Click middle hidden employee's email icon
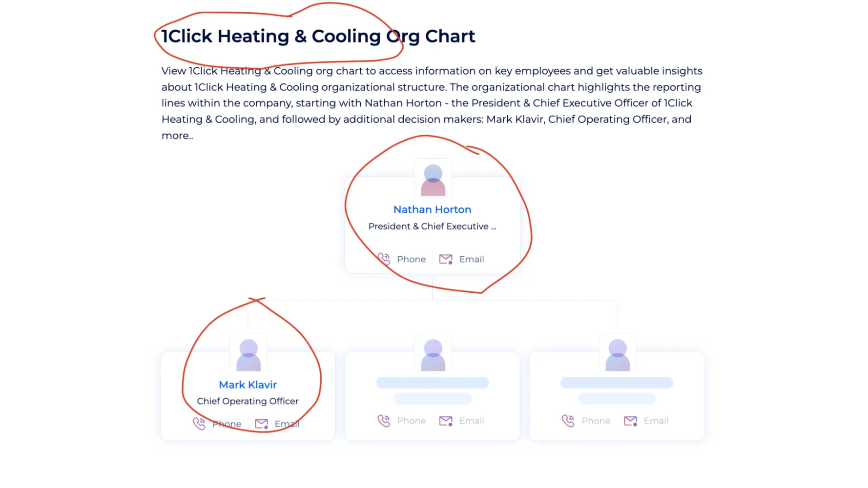The image size is (868, 488). tap(446, 421)
